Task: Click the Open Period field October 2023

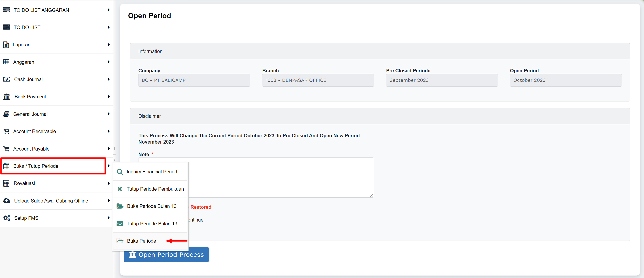Action: [565, 80]
